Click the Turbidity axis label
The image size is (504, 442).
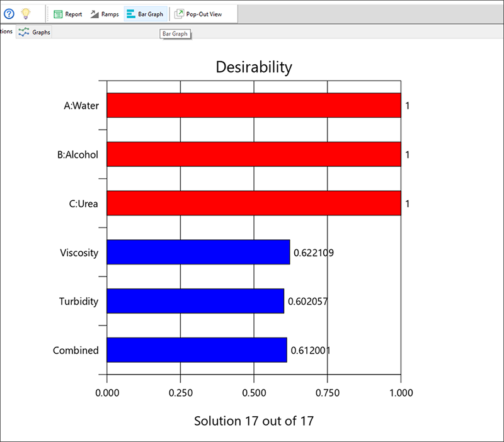click(79, 302)
